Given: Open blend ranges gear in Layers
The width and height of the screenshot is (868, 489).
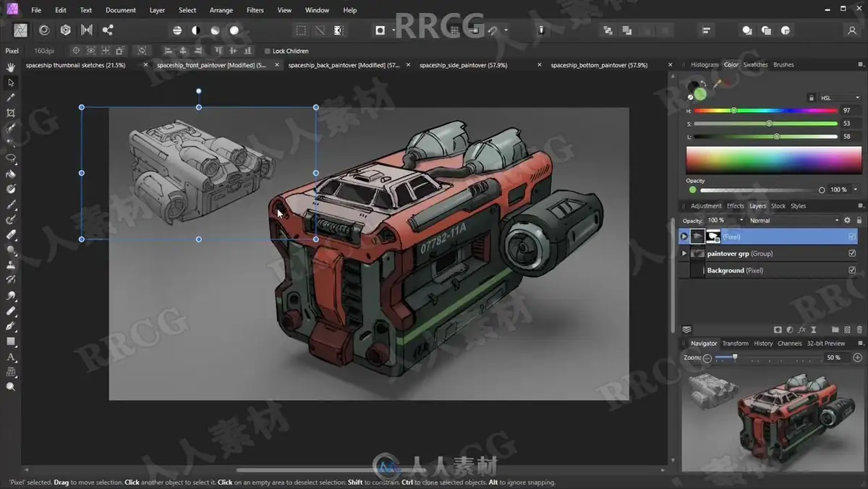Looking at the screenshot, I should click(x=848, y=220).
